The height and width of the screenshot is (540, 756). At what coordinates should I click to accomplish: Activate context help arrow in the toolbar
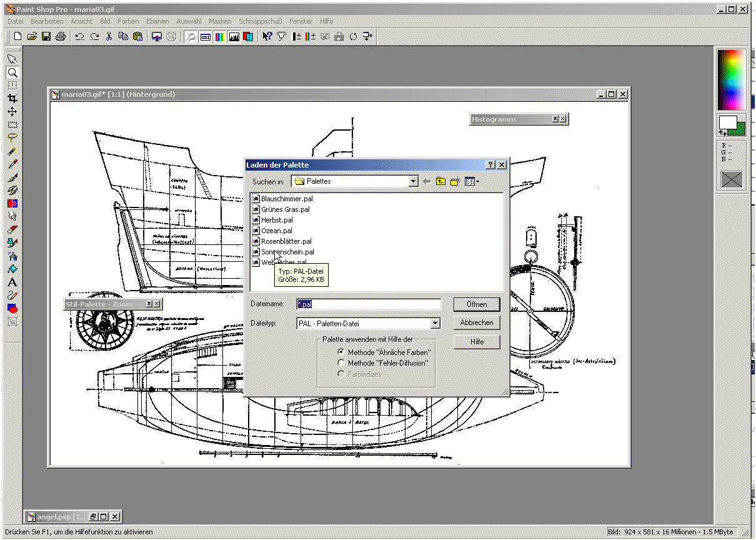tap(267, 36)
